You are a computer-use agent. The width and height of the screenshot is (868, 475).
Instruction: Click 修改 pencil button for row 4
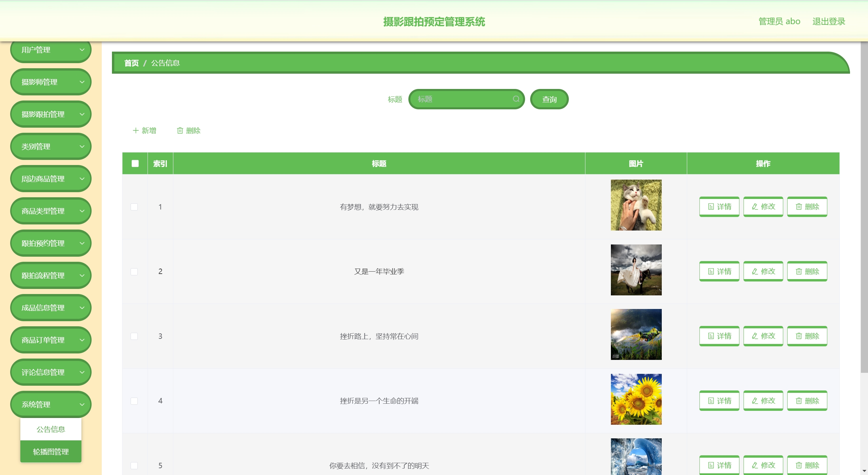pos(763,401)
